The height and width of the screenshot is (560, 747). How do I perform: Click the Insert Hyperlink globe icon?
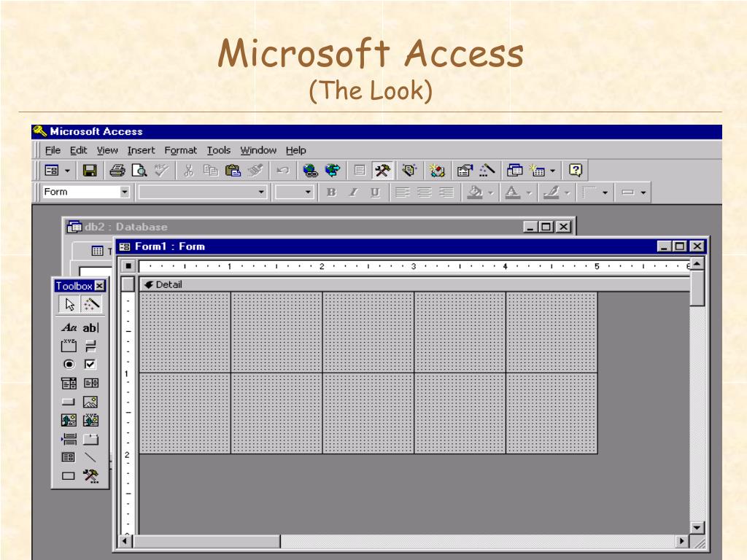[x=310, y=171]
